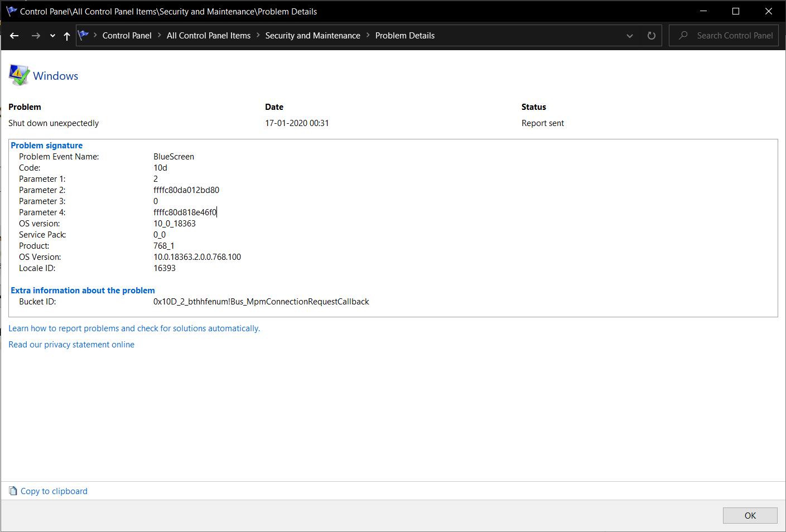Click 'Extra information about the problem' heading
Viewport: 786px width, 532px height.
(83, 291)
